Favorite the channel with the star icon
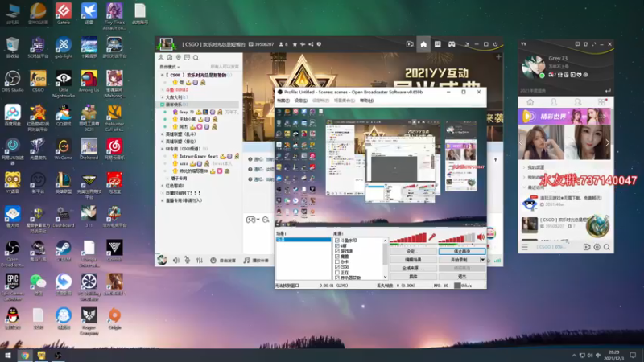Viewport: 644px width, 362px height. point(295,44)
